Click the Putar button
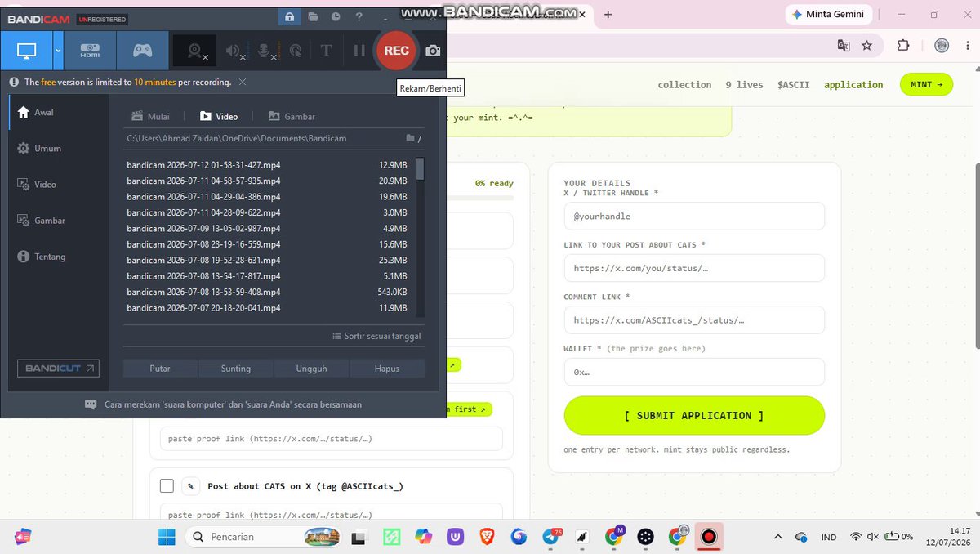This screenshot has height=554, width=980. click(x=160, y=369)
